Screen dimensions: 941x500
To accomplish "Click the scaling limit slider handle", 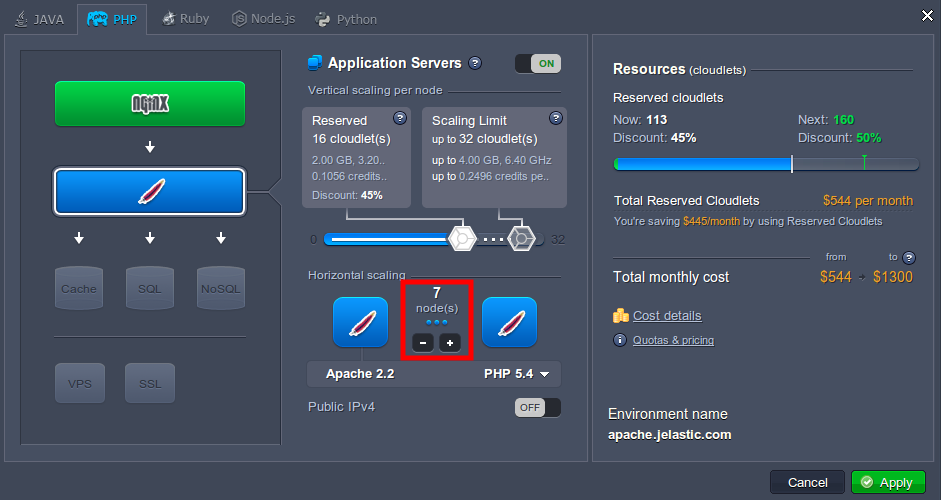I will tap(522, 239).
